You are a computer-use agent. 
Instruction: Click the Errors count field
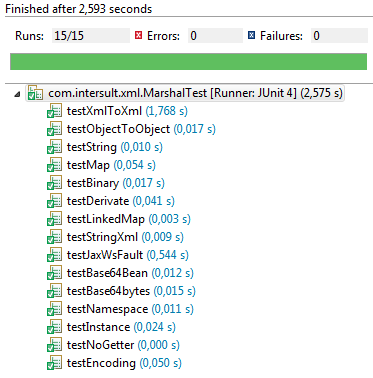click(x=215, y=36)
